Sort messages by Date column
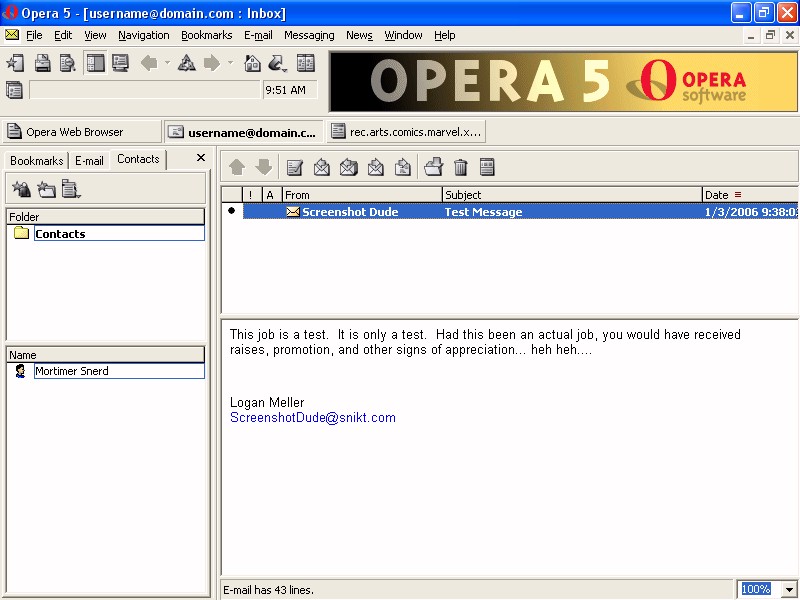Image resolution: width=800 pixels, height=600 pixels. [750, 195]
